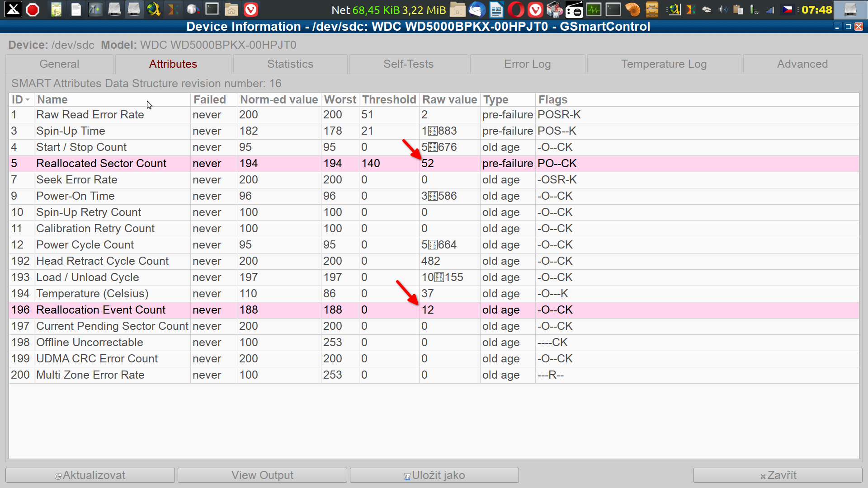Open Thunderbird mail from the panel
This screenshot has height=488, width=868.
point(477,9)
